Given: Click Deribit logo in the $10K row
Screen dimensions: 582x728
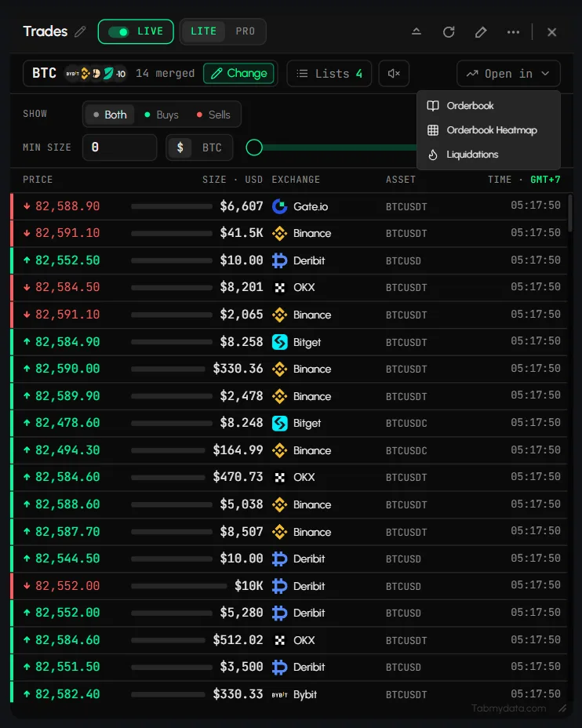Looking at the screenshot, I should point(279,586).
